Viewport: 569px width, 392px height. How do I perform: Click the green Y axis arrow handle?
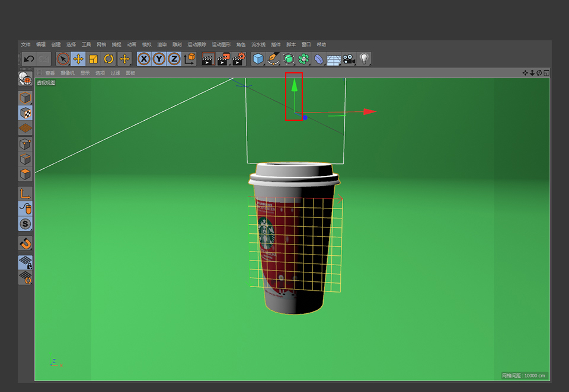[295, 86]
